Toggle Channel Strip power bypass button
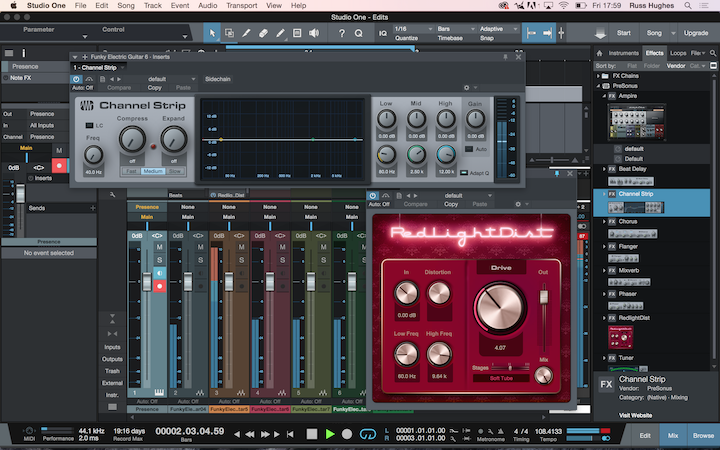The image size is (720, 450). click(76, 79)
